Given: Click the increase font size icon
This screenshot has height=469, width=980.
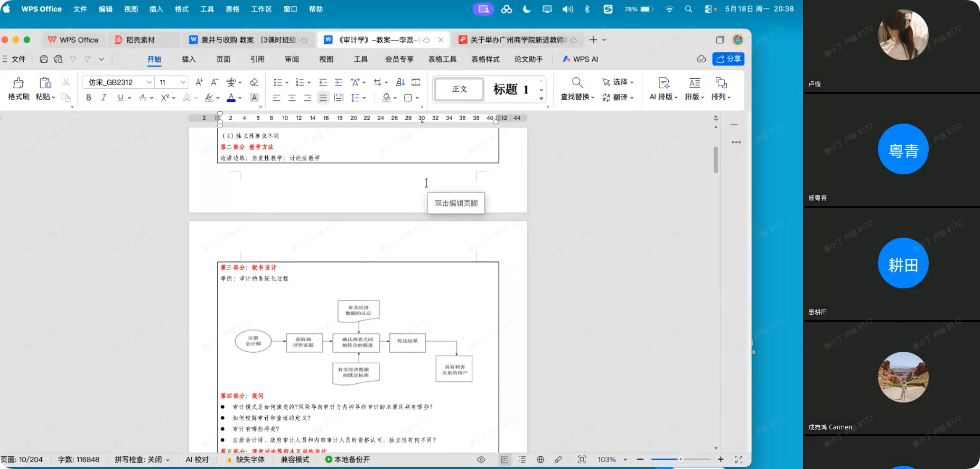Looking at the screenshot, I should pyautogui.click(x=199, y=82).
